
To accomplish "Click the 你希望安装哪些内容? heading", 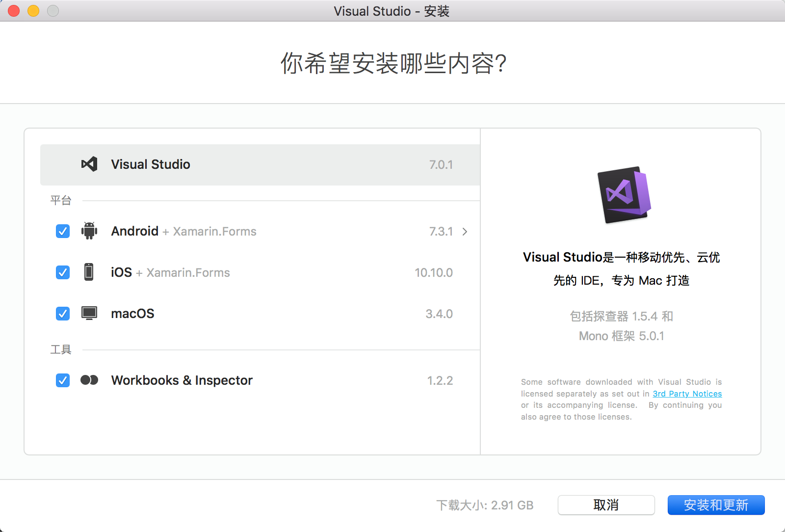I will tap(393, 64).
